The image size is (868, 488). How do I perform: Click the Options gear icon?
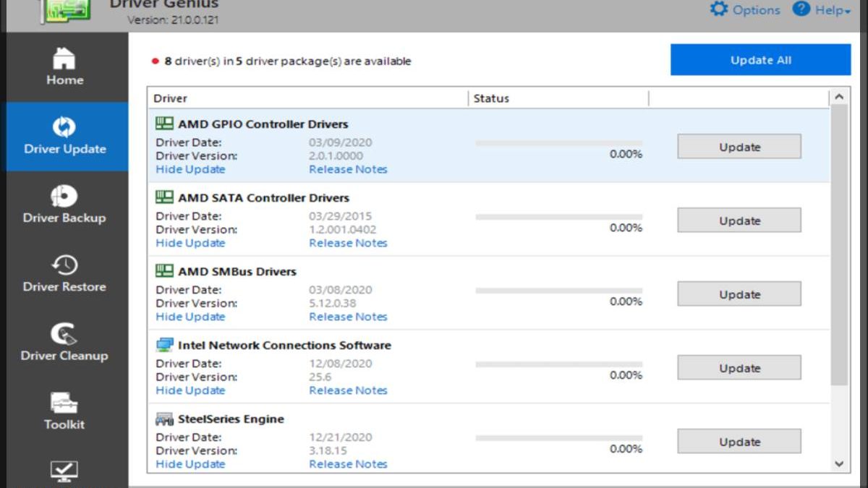click(718, 9)
